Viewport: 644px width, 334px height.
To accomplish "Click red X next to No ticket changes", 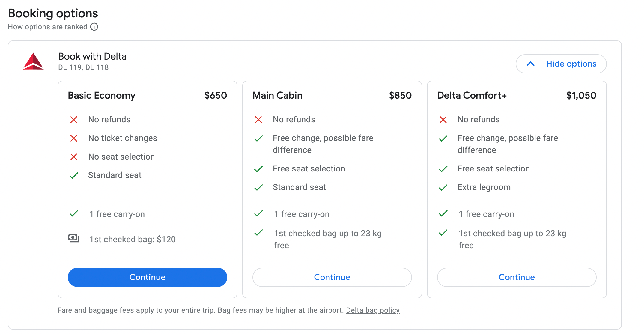I will tap(74, 138).
